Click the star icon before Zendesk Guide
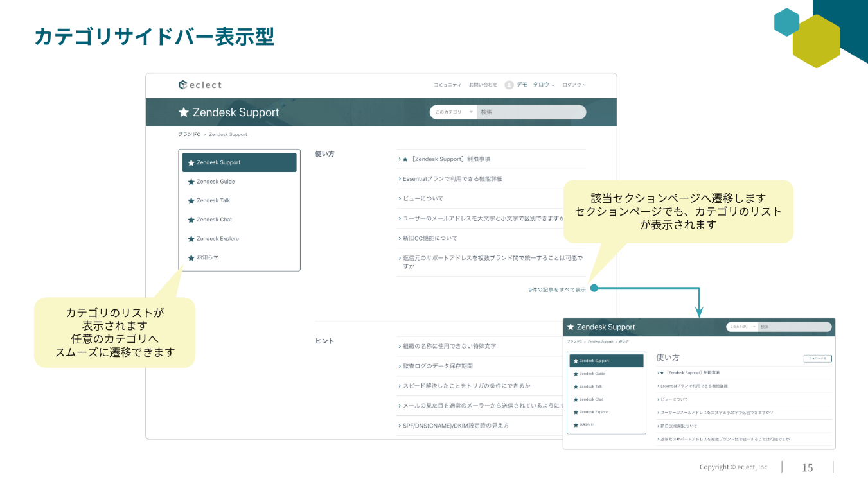The height and width of the screenshot is (484, 868). [191, 182]
